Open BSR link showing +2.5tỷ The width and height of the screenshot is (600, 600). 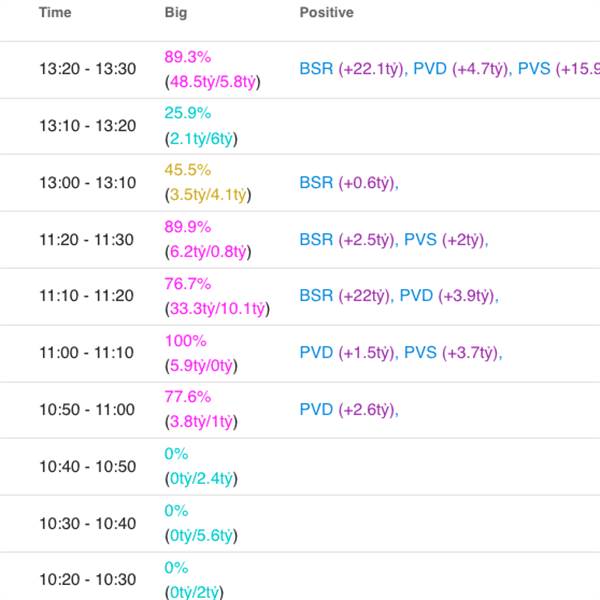pyautogui.click(x=316, y=240)
